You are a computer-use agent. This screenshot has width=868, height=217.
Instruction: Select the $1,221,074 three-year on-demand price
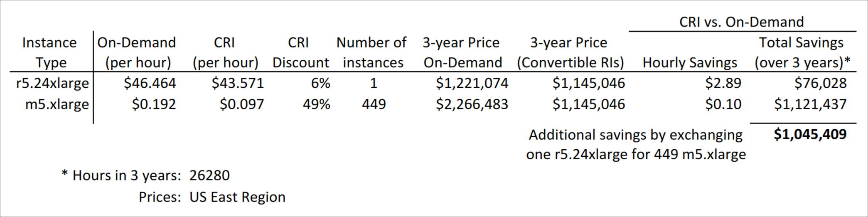[x=472, y=83]
